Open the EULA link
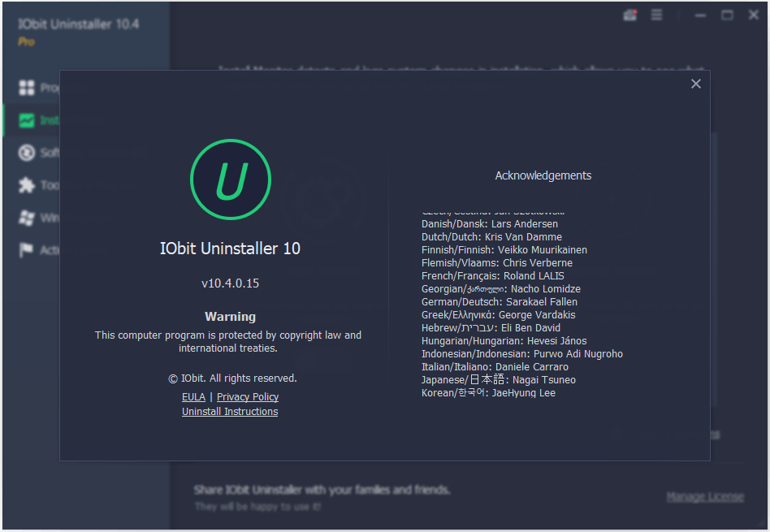Image resolution: width=770 pixels, height=532 pixels. pyautogui.click(x=193, y=397)
